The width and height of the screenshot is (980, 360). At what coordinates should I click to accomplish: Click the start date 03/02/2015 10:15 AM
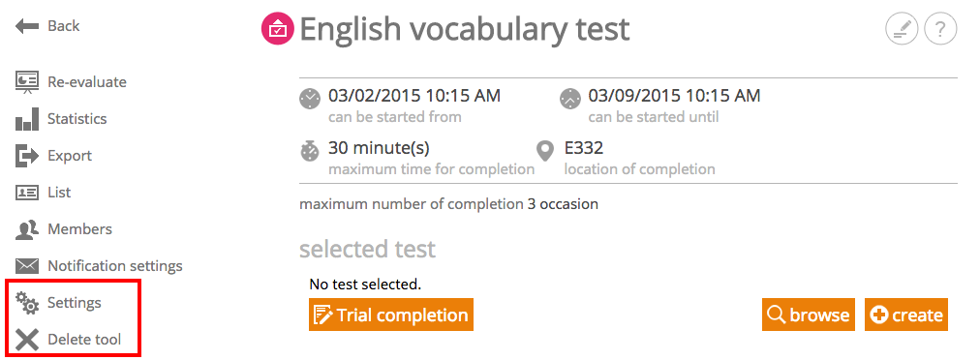coord(414,96)
